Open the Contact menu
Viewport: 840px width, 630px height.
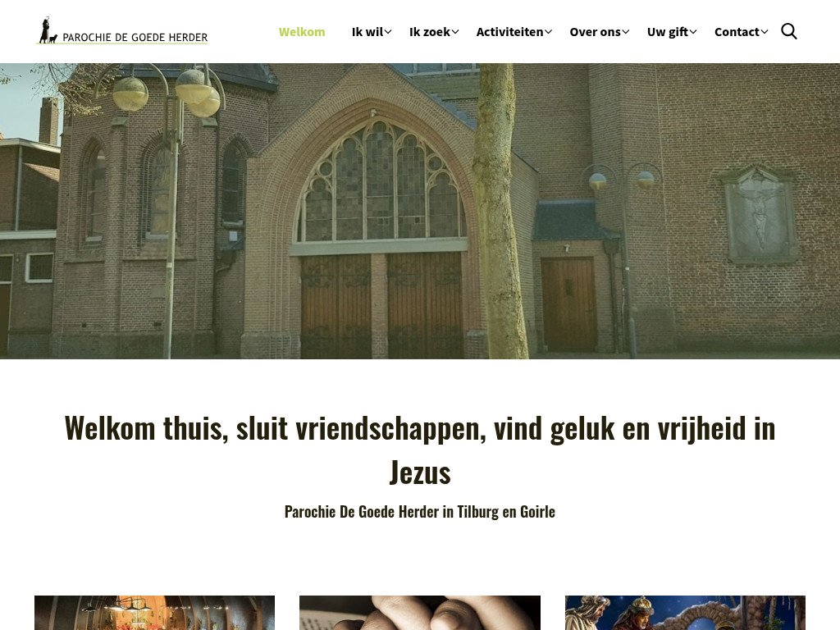click(x=737, y=32)
